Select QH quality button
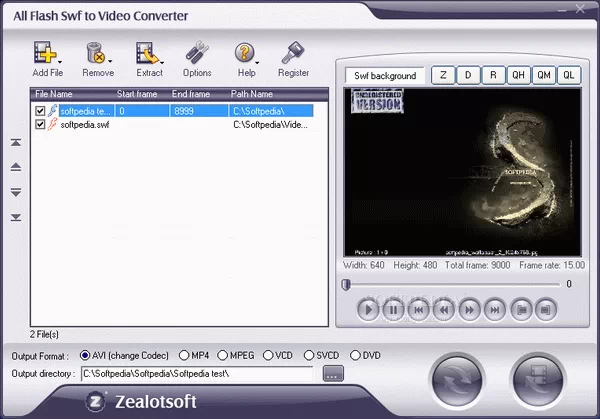This screenshot has width=600, height=419. pos(518,75)
